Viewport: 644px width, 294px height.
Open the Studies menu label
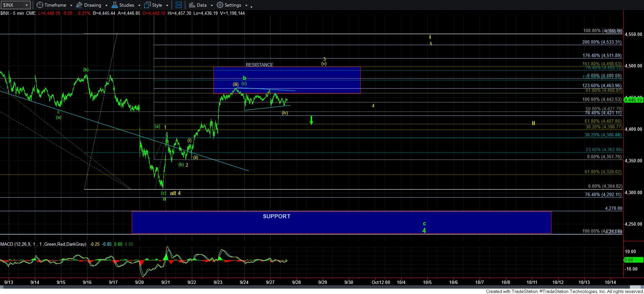pos(127,5)
